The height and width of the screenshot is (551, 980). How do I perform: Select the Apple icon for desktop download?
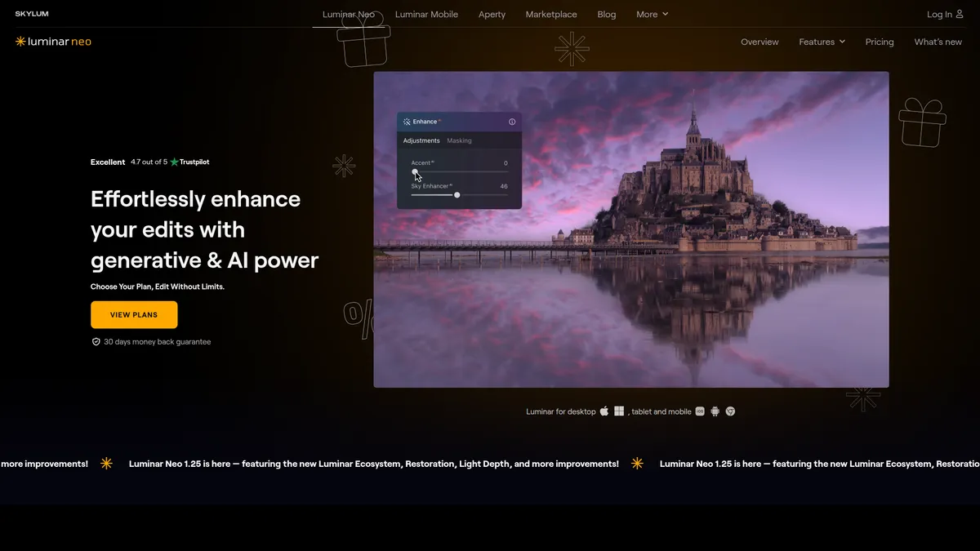[x=604, y=411]
